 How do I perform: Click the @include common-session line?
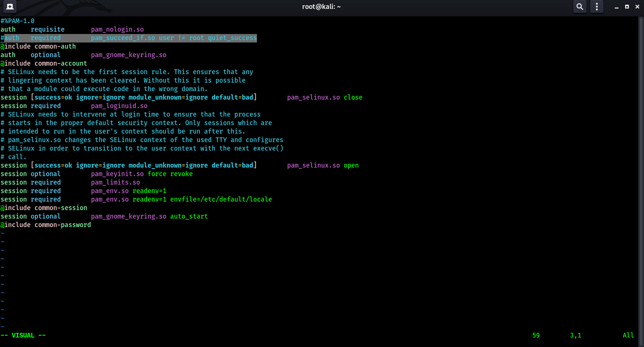click(x=44, y=208)
